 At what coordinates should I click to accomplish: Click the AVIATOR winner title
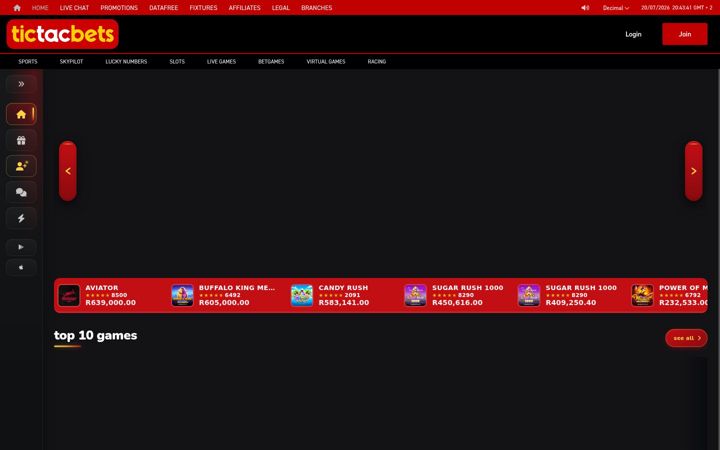(x=101, y=288)
